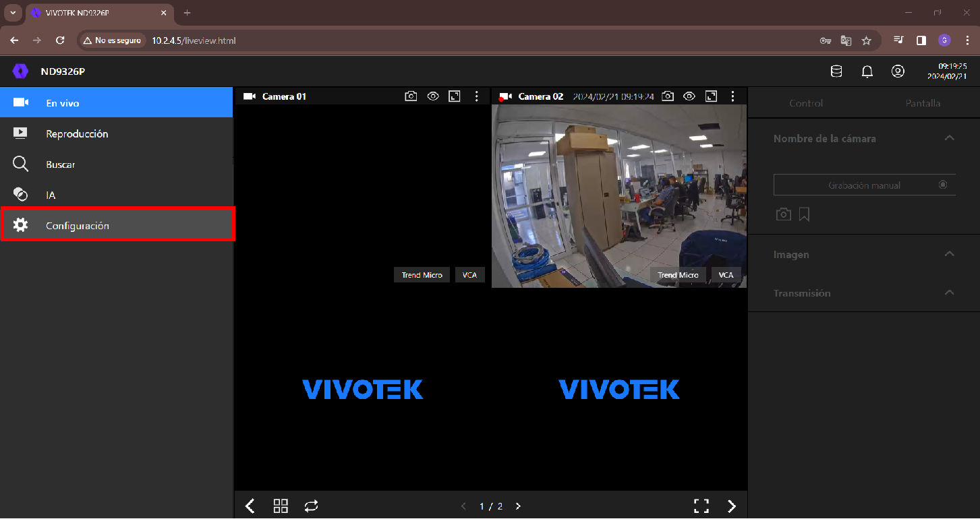Open the user account icon
980x519 pixels.
click(x=898, y=71)
